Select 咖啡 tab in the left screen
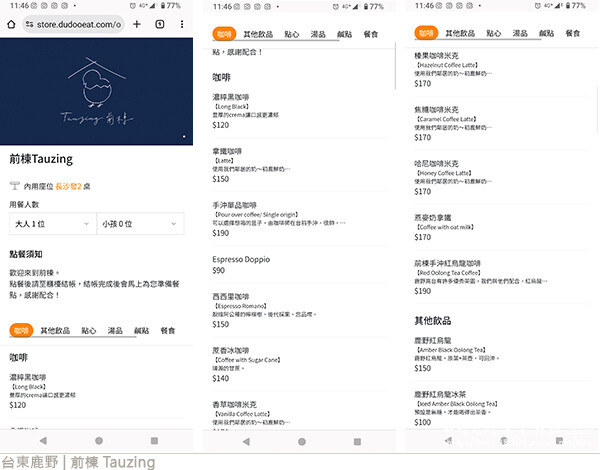Image resolution: width=600 pixels, height=470 pixels. [x=21, y=330]
